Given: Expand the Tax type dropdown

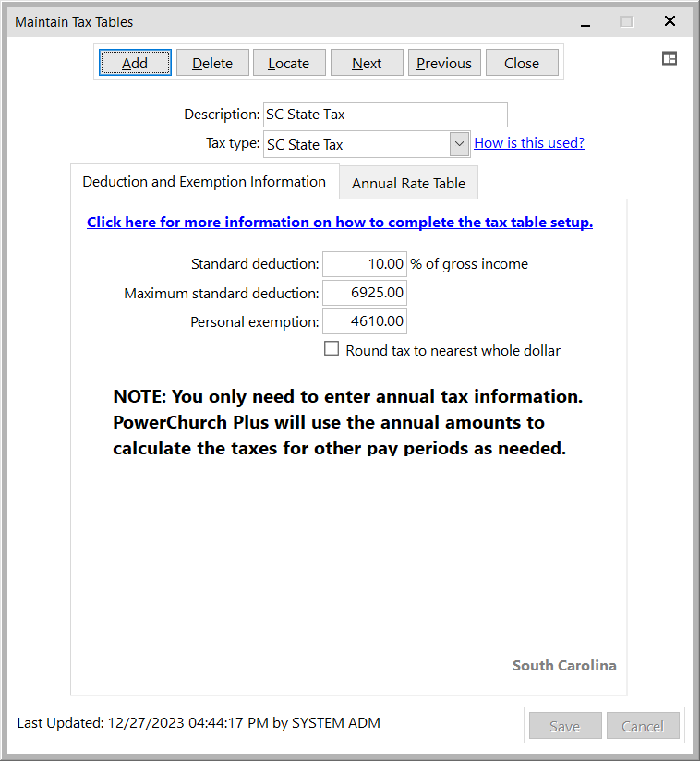Looking at the screenshot, I should [x=459, y=144].
